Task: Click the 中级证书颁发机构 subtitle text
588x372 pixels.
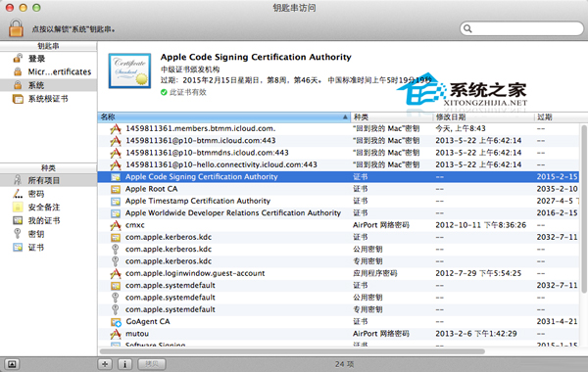Action: [x=190, y=70]
